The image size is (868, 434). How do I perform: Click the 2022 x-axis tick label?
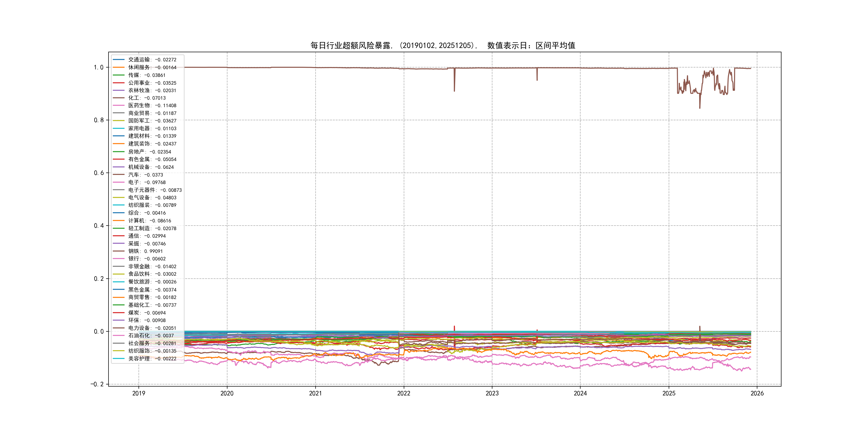tap(404, 393)
